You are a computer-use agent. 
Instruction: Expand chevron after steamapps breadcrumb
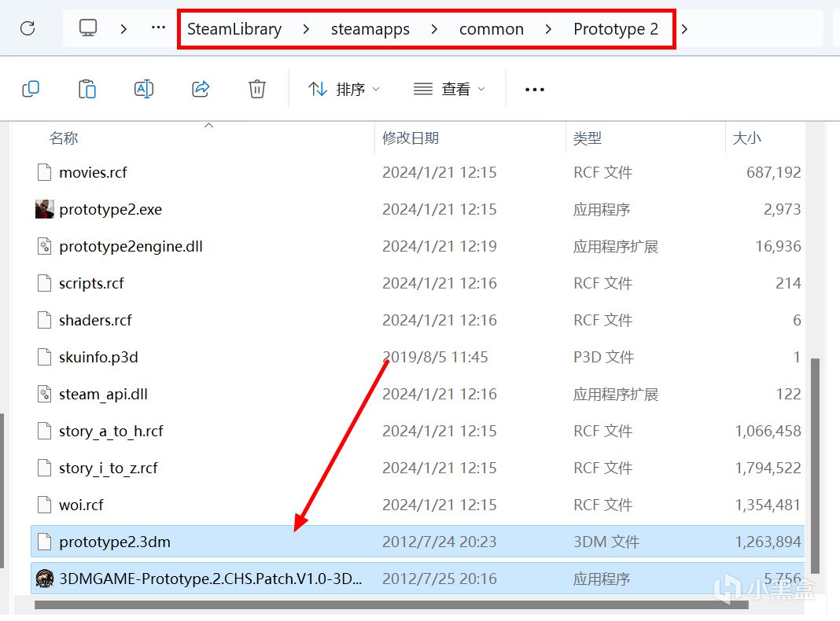[434, 29]
